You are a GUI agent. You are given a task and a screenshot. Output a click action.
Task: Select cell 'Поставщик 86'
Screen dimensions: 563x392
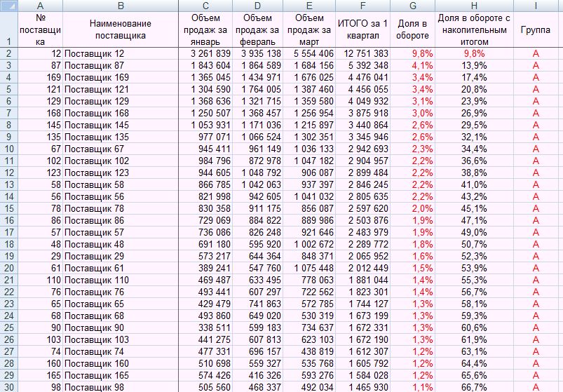tap(121, 220)
